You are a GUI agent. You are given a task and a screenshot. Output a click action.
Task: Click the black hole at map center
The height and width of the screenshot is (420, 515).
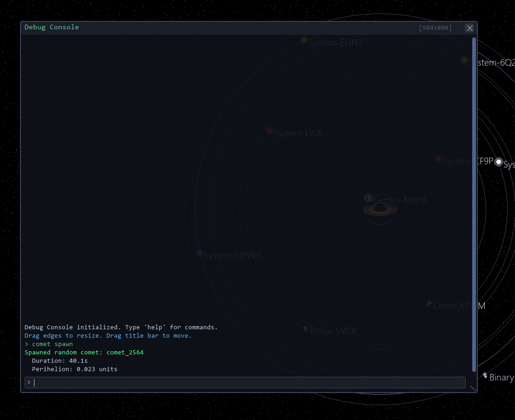(x=380, y=209)
